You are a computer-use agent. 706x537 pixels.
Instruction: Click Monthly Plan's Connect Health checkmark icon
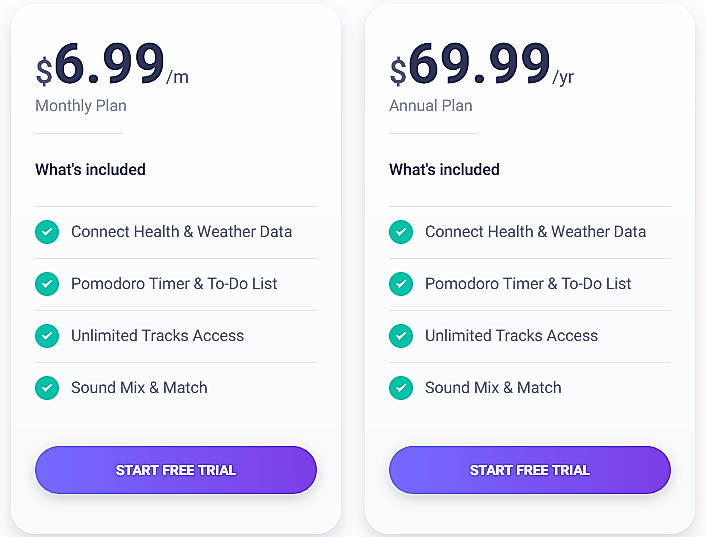click(47, 232)
